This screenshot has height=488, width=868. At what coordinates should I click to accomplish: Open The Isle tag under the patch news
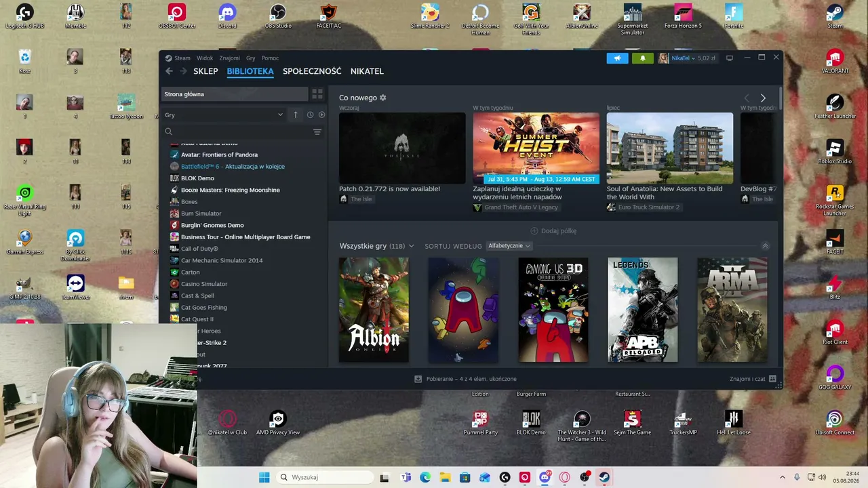(356, 199)
